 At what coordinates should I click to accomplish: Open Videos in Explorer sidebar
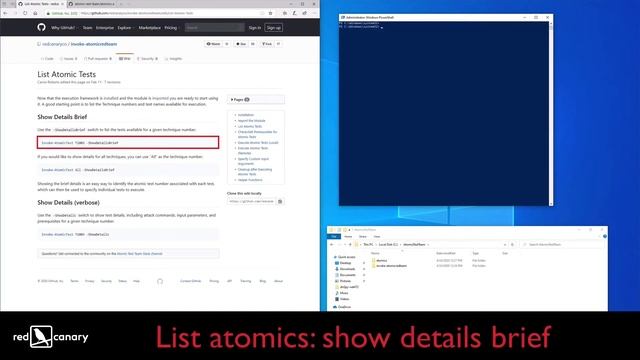[342, 299]
